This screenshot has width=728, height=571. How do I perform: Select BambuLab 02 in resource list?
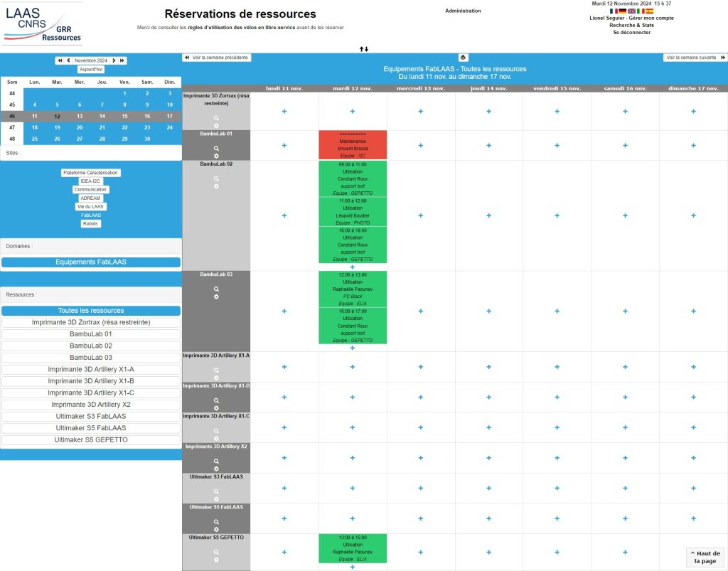91,346
